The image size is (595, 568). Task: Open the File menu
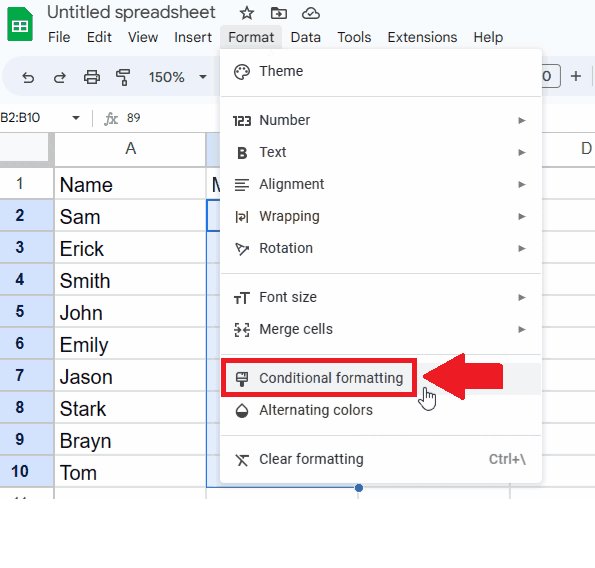click(x=59, y=37)
